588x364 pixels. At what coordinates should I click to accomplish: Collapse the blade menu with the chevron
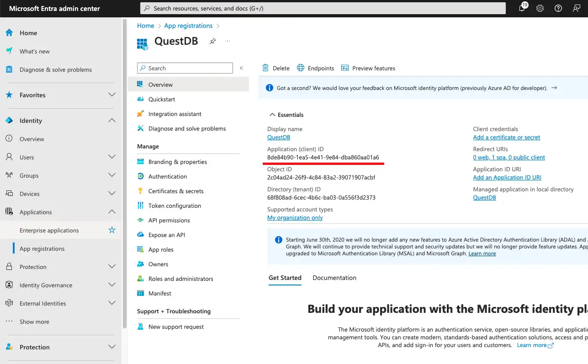pos(242,68)
